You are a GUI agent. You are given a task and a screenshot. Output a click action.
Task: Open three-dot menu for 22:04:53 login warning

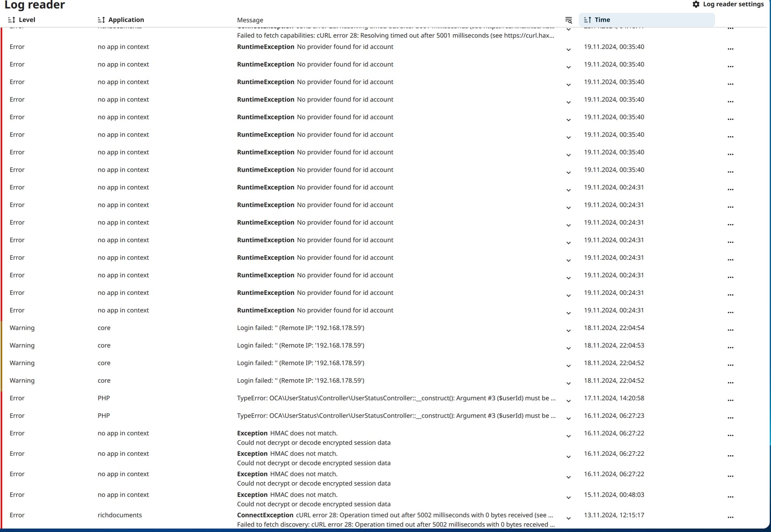click(730, 348)
